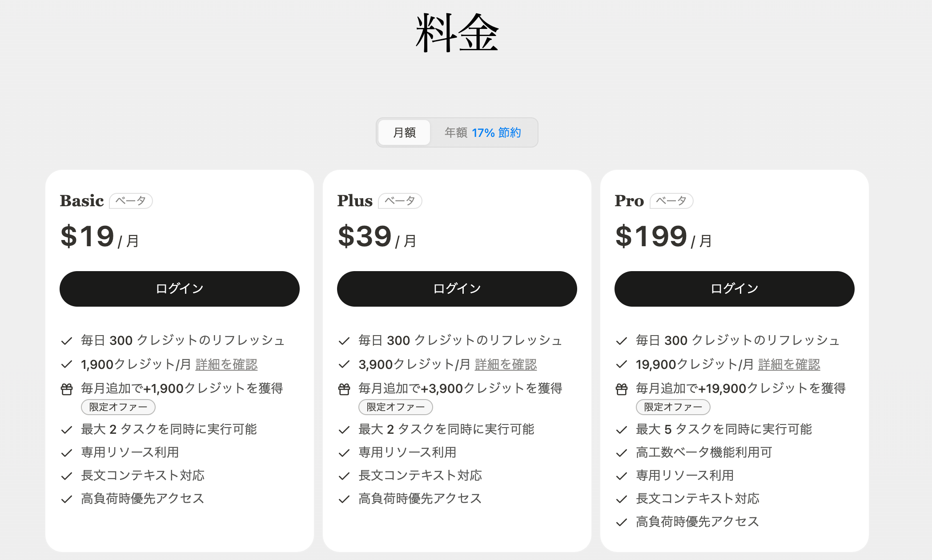Click the ベータ badge next to Basic
Viewport: 932px width, 560px height.
(131, 201)
